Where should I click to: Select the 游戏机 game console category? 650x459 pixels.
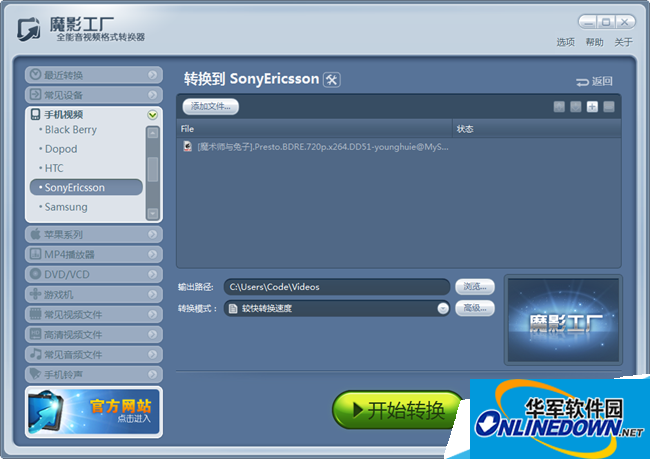coord(94,294)
